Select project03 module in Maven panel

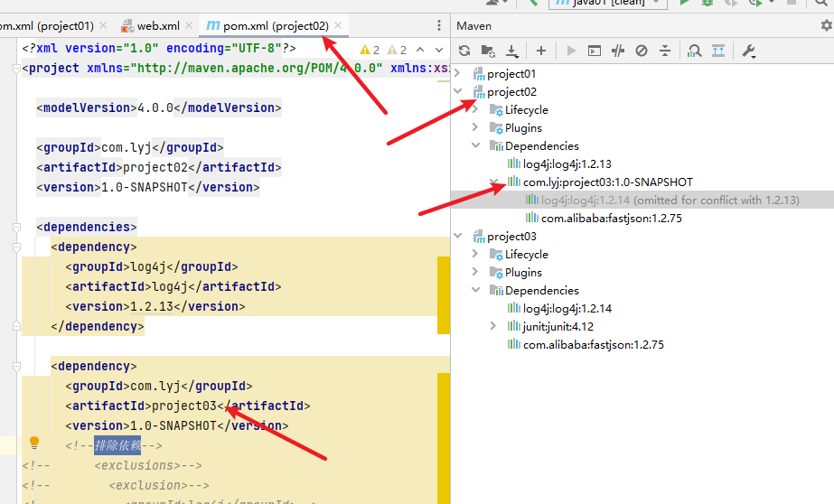click(x=511, y=236)
